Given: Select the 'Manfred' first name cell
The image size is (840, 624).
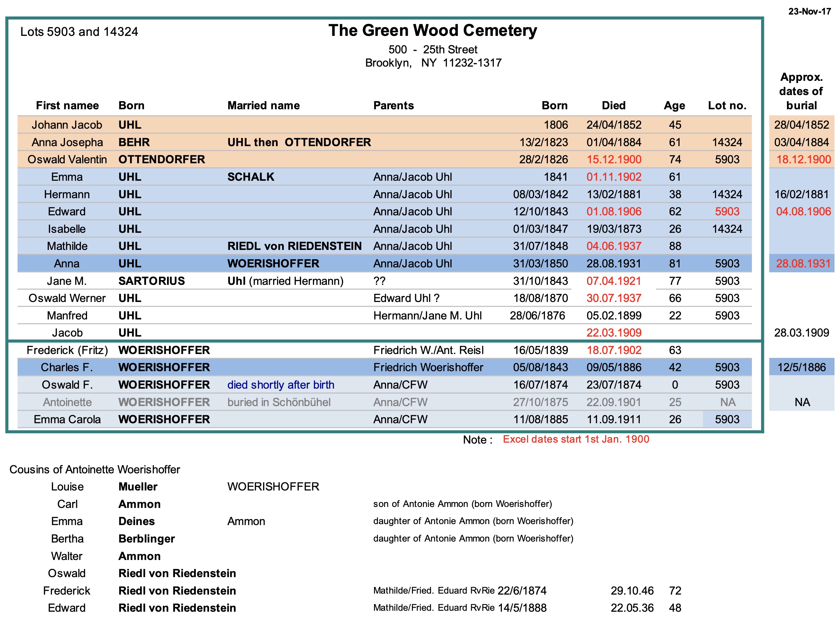Looking at the screenshot, I should pos(67,316).
